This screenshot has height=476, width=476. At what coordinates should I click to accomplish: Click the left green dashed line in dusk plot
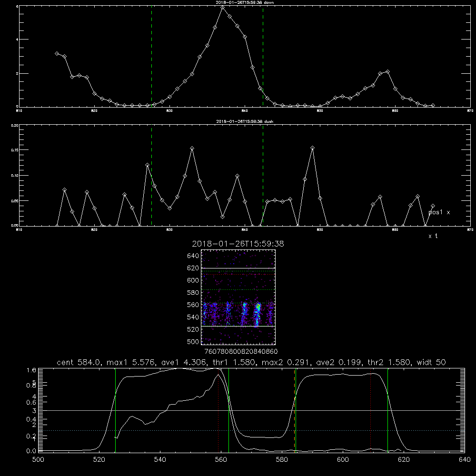[151, 175]
